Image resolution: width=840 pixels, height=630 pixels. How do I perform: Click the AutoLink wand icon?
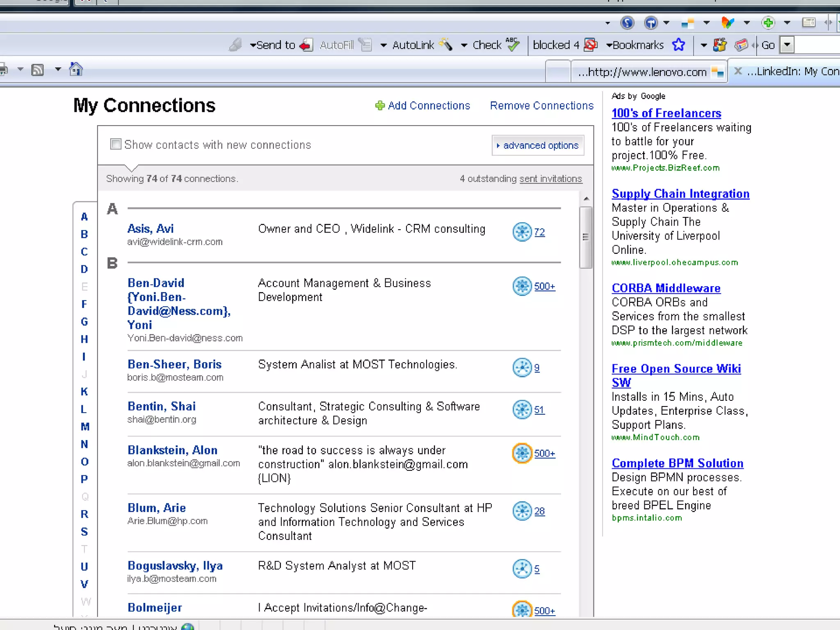(x=446, y=44)
